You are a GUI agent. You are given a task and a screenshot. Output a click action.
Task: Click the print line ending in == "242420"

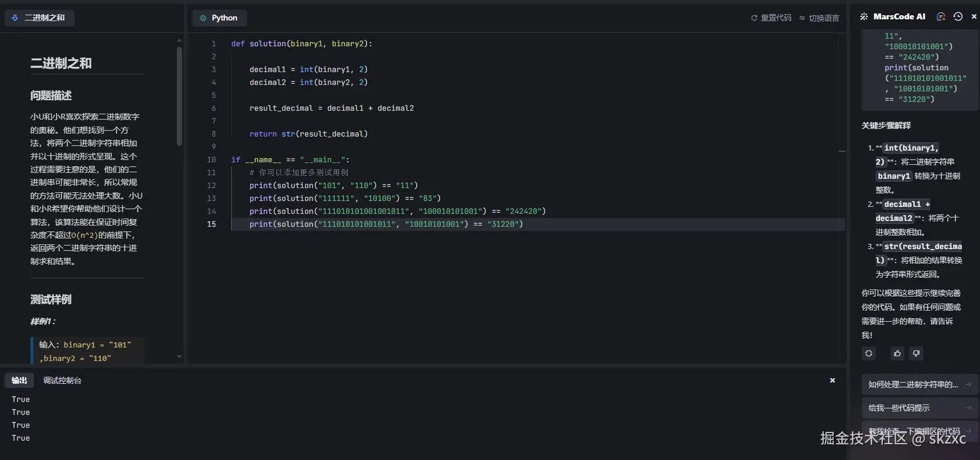click(x=398, y=211)
